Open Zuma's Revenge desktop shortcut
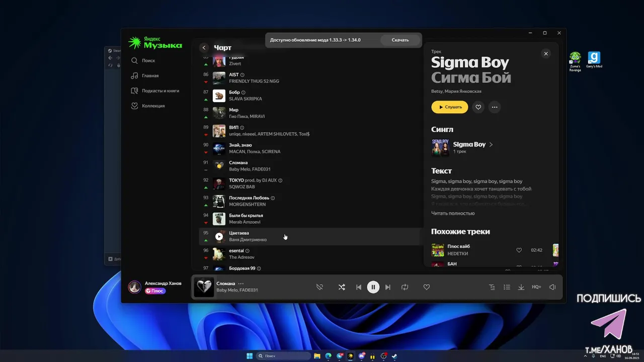644x362 pixels. [575, 61]
